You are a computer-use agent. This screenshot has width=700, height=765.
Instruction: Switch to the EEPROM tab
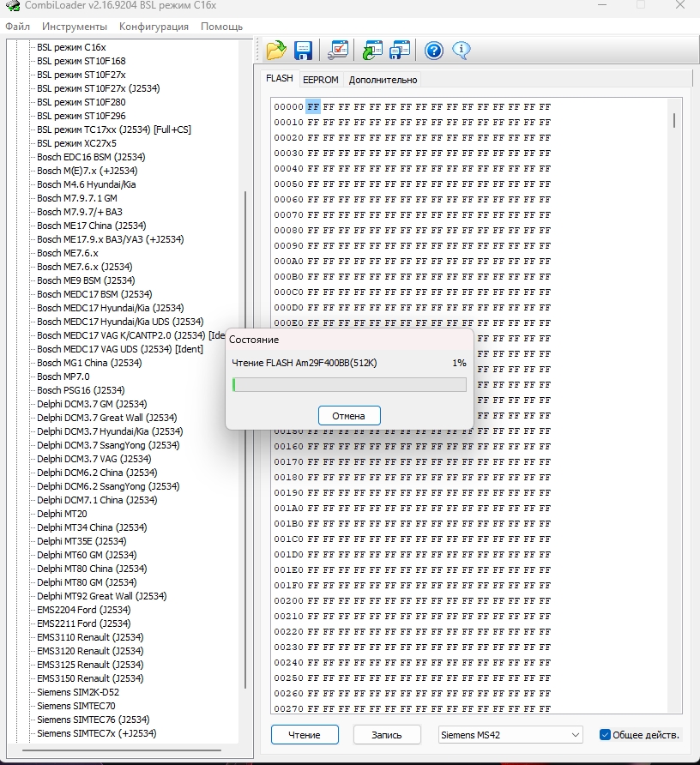click(x=321, y=80)
